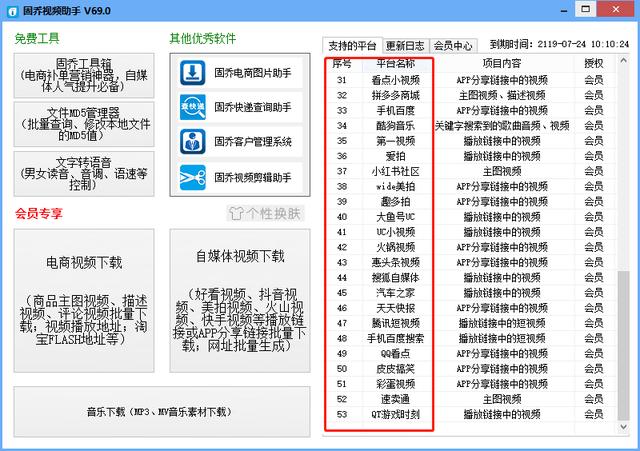The height and width of the screenshot is (451, 640).
Task: Select row 38 wide美拍
Action: (x=471, y=187)
